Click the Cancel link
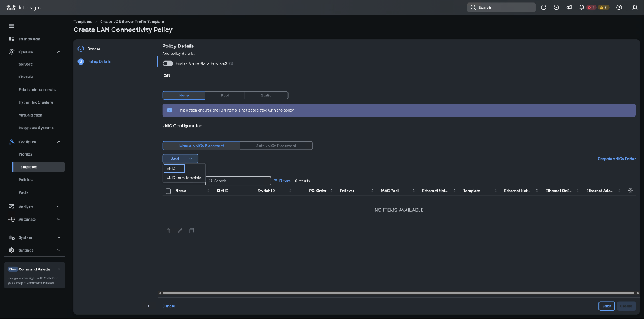The height and width of the screenshot is (319, 644). coord(169,306)
